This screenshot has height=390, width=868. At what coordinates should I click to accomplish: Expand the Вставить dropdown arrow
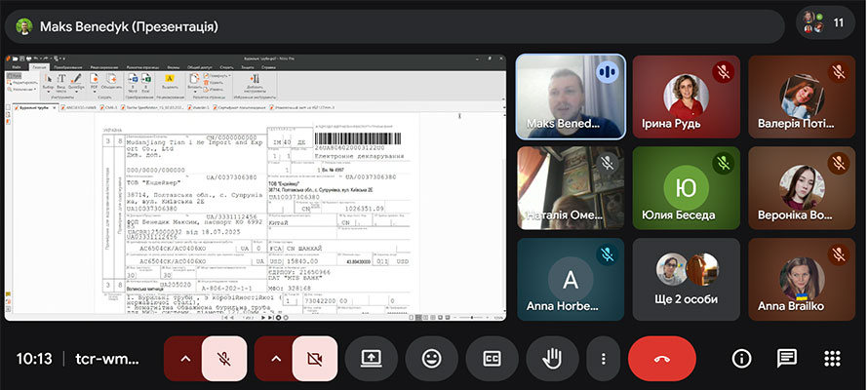[x=195, y=92]
